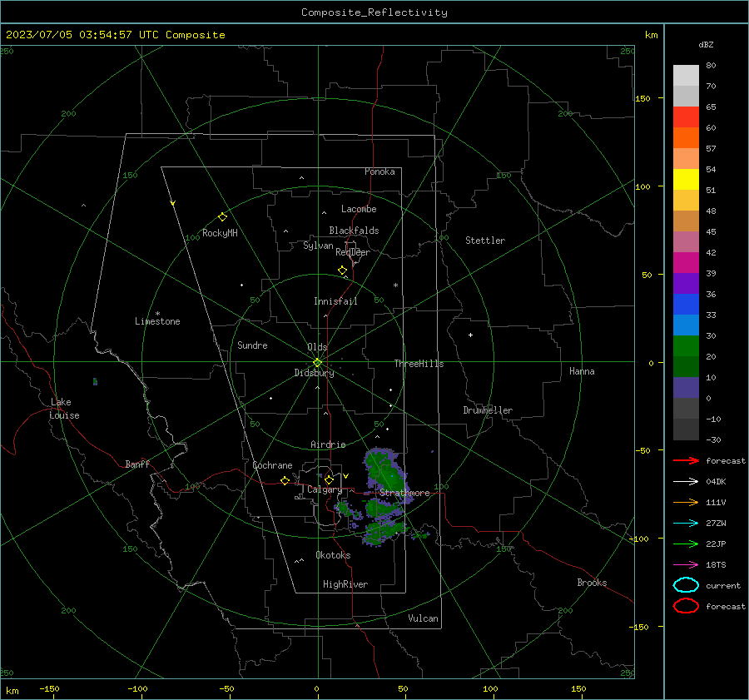The width and height of the screenshot is (749, 700).
Task: Click the violet 10–0 dBZ swatch
Action: point(686,388)
